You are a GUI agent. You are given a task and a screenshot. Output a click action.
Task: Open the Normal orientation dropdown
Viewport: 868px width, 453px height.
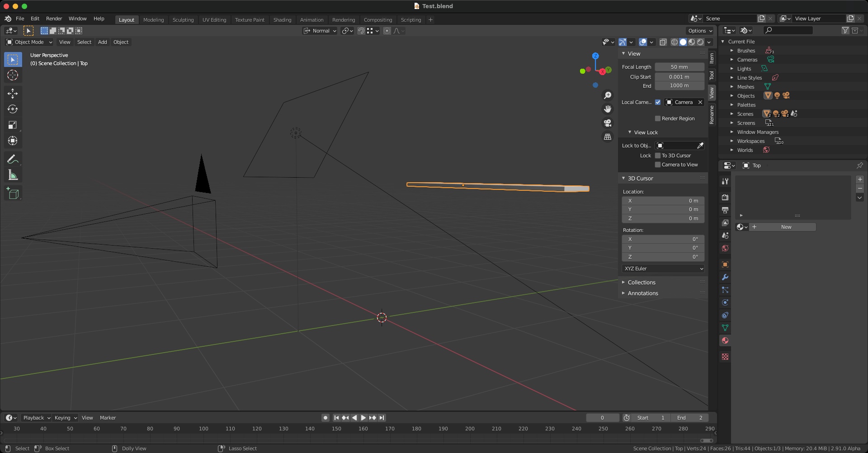click(x=320, y=31)
